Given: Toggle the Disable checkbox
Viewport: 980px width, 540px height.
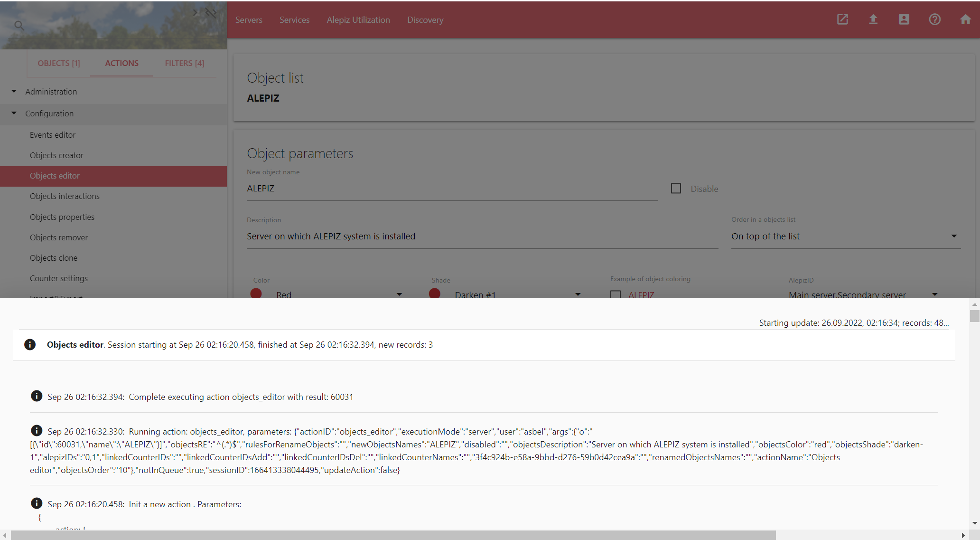Looking at the screenshot, I should (676, 189).
